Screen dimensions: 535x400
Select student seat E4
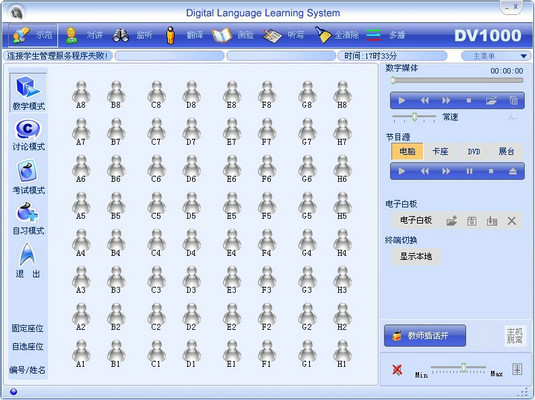pos(232,243)
